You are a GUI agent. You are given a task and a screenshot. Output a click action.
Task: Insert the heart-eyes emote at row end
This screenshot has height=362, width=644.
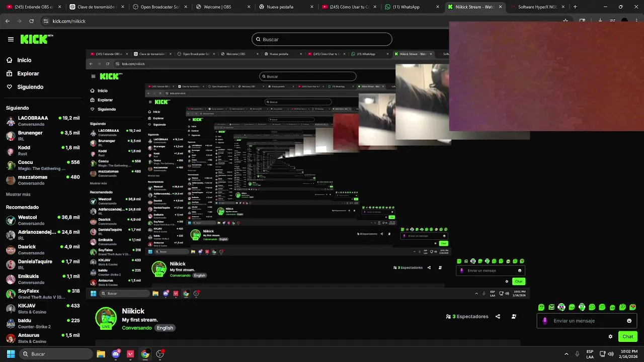point(632,307)
